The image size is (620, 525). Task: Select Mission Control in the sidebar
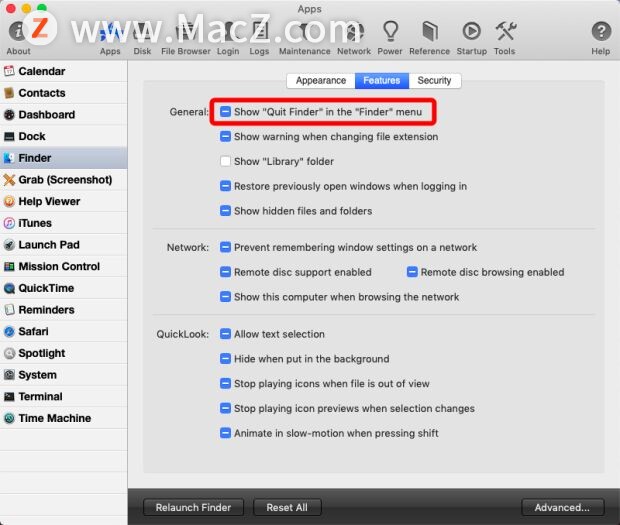coord(64,266)
